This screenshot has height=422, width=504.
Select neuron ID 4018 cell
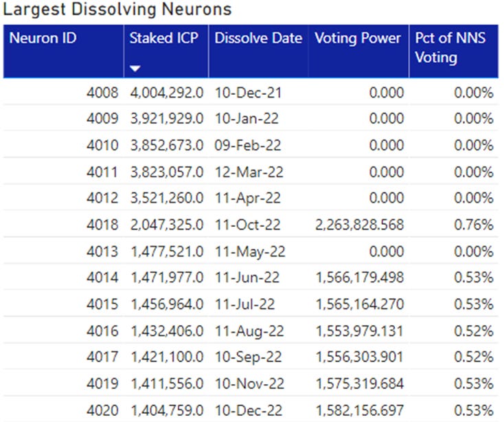102,225
